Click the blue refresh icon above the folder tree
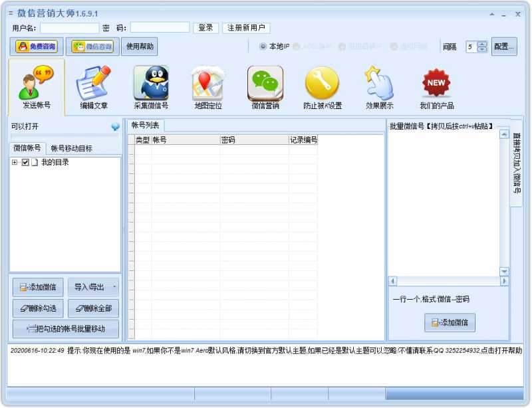 pos(116,126)
